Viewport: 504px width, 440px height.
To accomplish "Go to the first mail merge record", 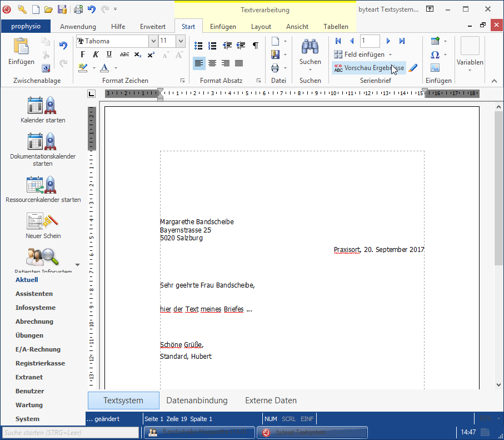I will [x=338, y=41].
